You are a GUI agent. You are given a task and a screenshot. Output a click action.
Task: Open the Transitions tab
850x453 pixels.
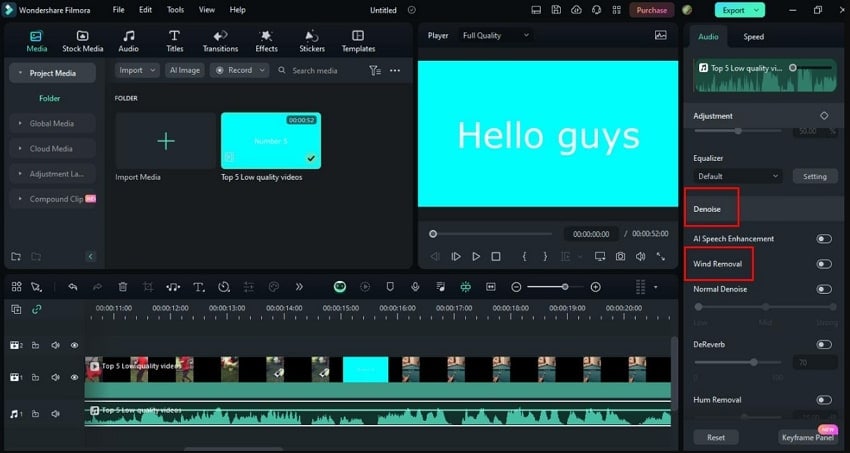220,42
